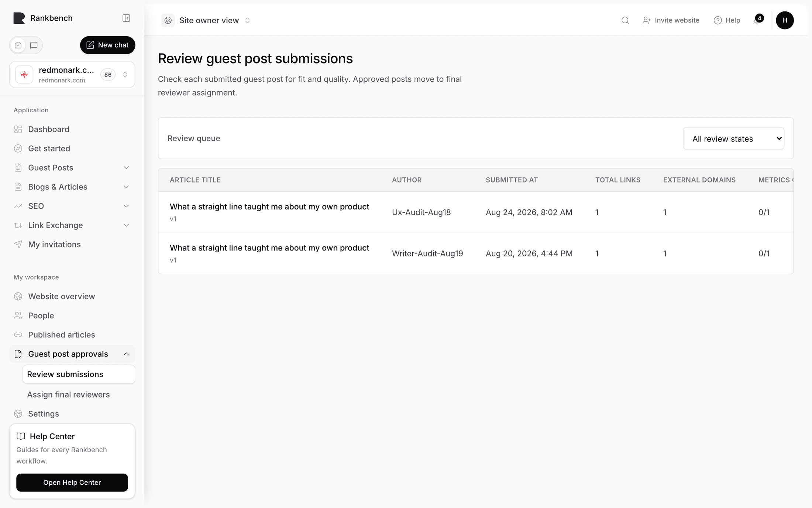Open Dashboard in the sidebar
812x508 pixels.
click(72, 129)
